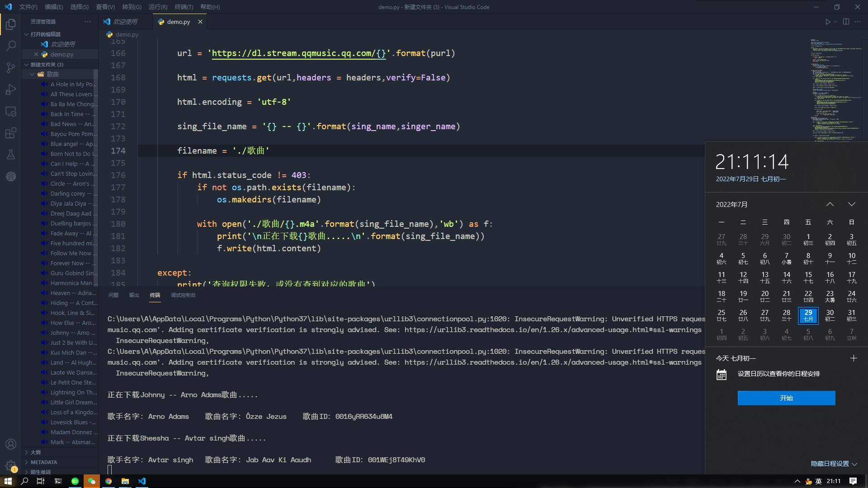Image resolution: width=868 pixels, height=488 pixels.
Task: Open Source Control view icon
Action: tap(11, 68)
